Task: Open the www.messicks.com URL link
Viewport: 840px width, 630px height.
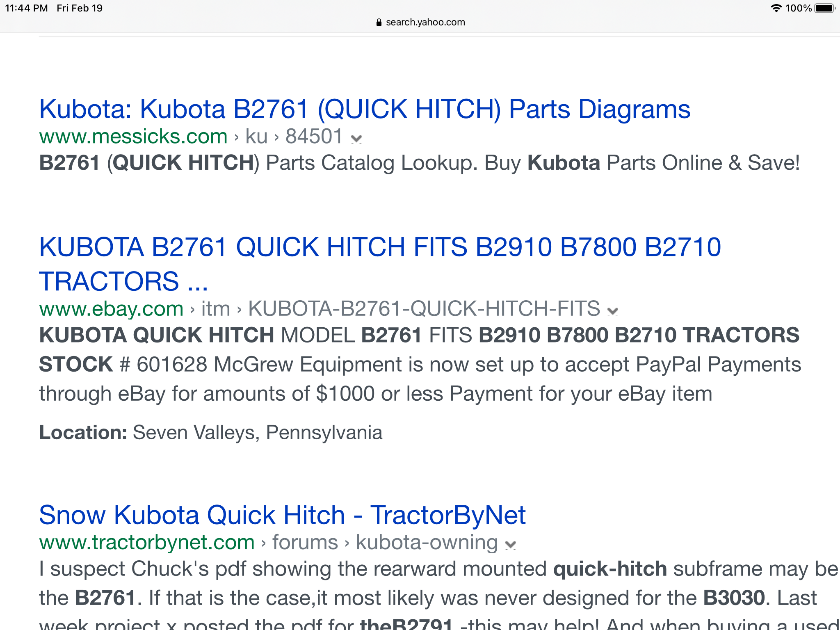Action: (133, 136)
